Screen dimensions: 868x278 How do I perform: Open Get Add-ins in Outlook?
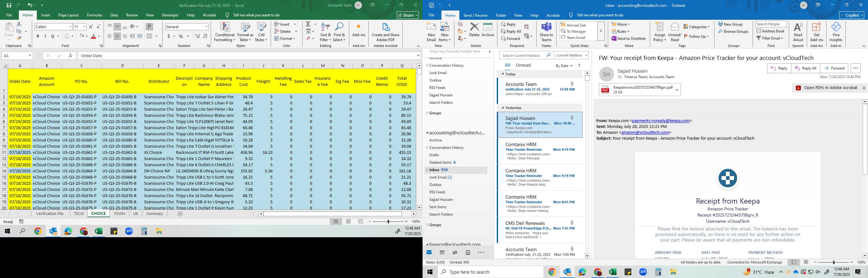pyautogui.click(x=816, y=32)
